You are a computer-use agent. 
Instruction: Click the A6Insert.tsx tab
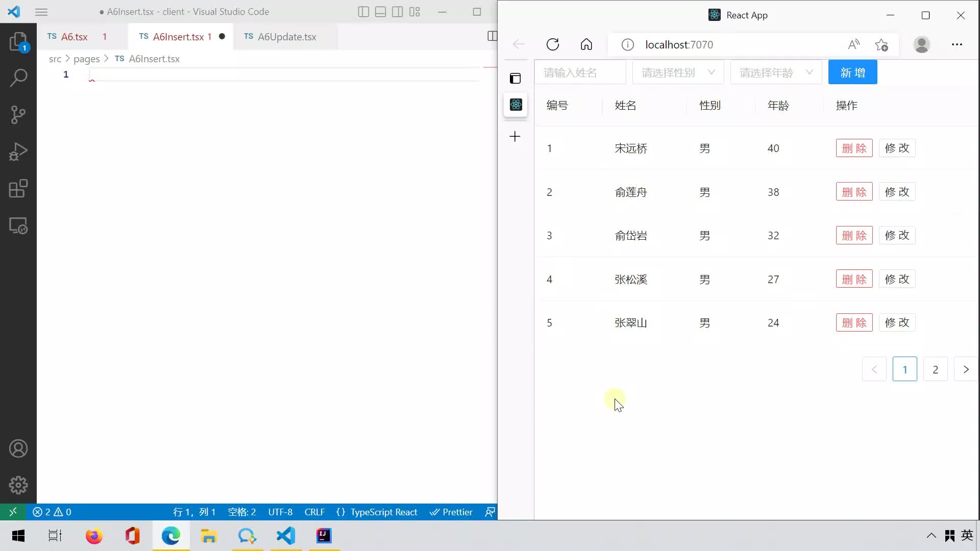(x=178, y=36)
